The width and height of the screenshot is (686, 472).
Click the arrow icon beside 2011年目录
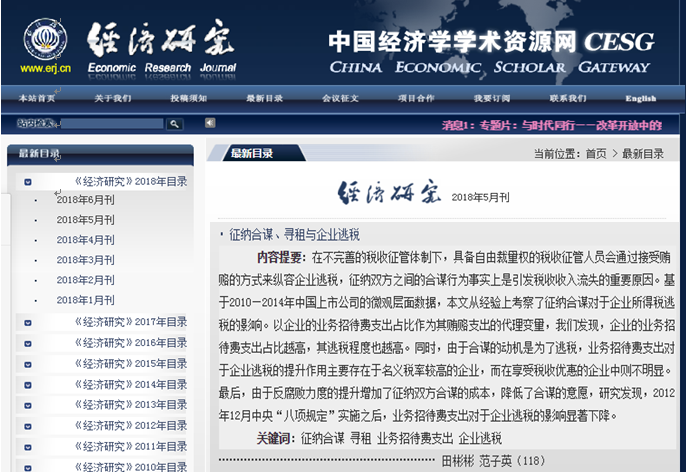click(28, 447)
